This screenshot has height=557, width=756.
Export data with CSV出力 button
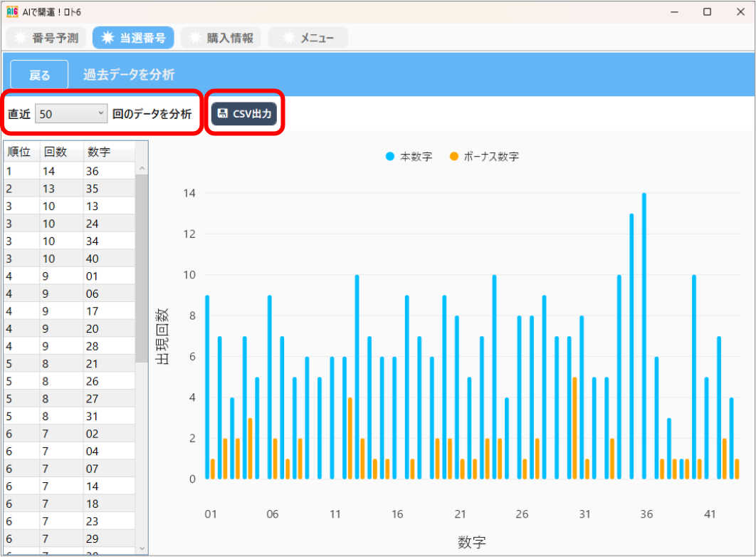pos(244,114)
